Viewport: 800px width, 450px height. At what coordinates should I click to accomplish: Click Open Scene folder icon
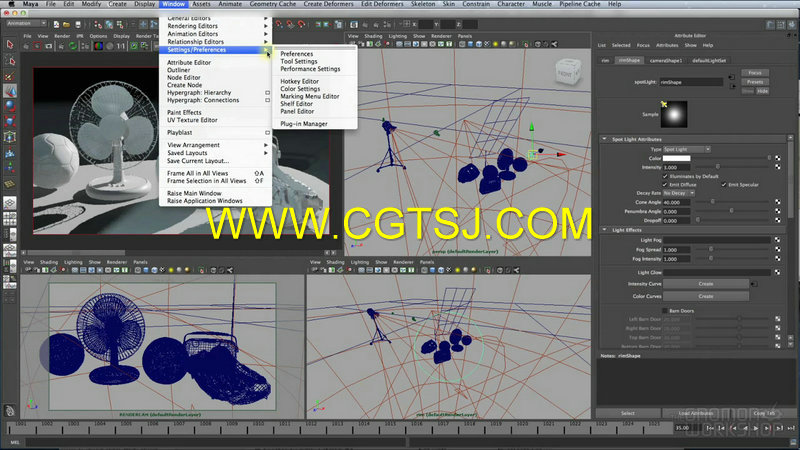point(66,24)
